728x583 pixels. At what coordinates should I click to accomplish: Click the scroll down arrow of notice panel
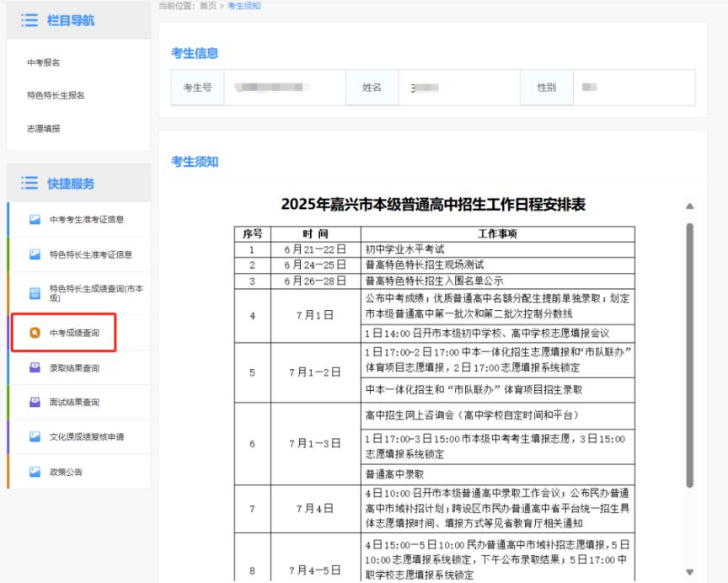[690, 572]
